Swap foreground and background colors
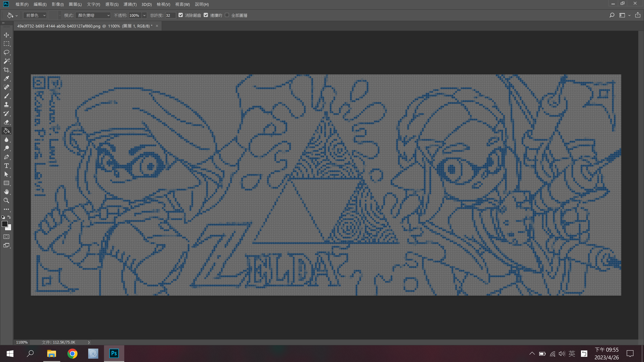 pyautogui.click(x=9, y=217)
